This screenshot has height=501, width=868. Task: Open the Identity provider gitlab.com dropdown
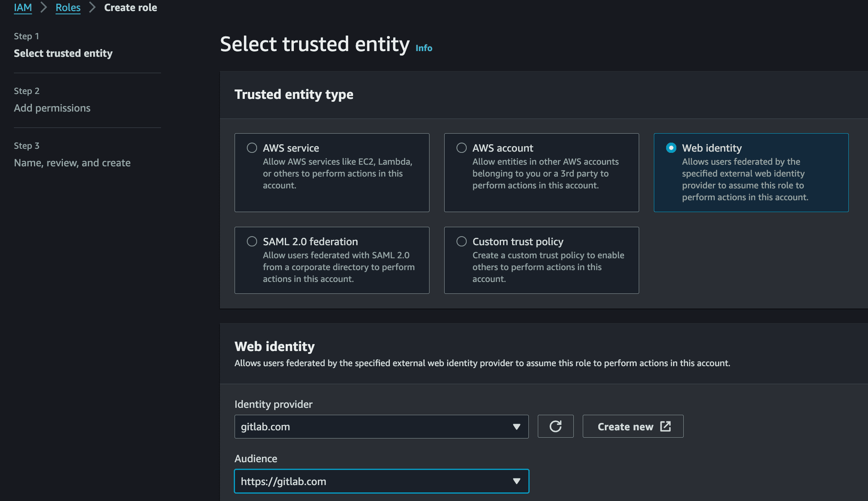point(381,426)
